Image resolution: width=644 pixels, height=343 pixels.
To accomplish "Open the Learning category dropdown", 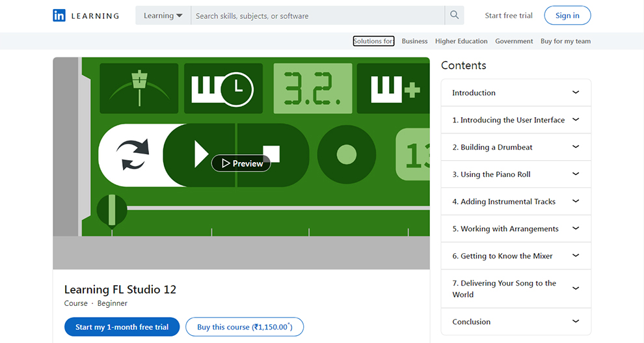I will (x=163, y=16).
